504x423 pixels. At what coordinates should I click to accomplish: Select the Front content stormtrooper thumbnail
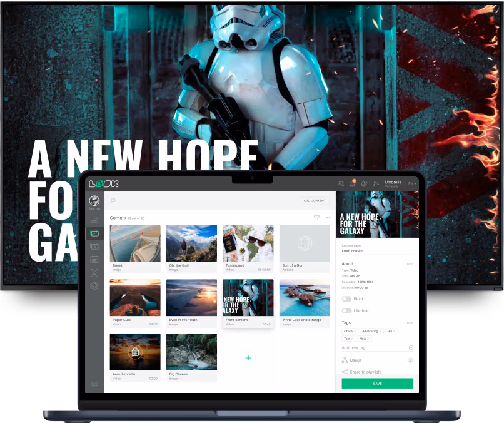pos(248,298)
